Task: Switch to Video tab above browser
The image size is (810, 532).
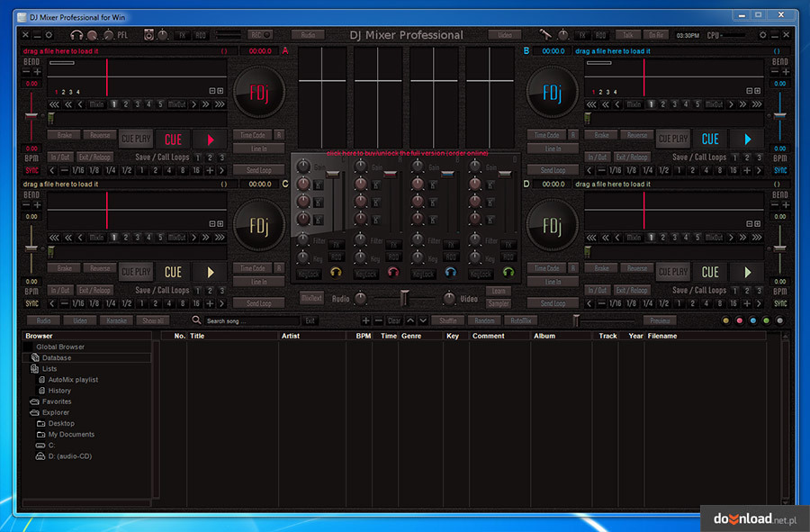Action: point(80,320)
